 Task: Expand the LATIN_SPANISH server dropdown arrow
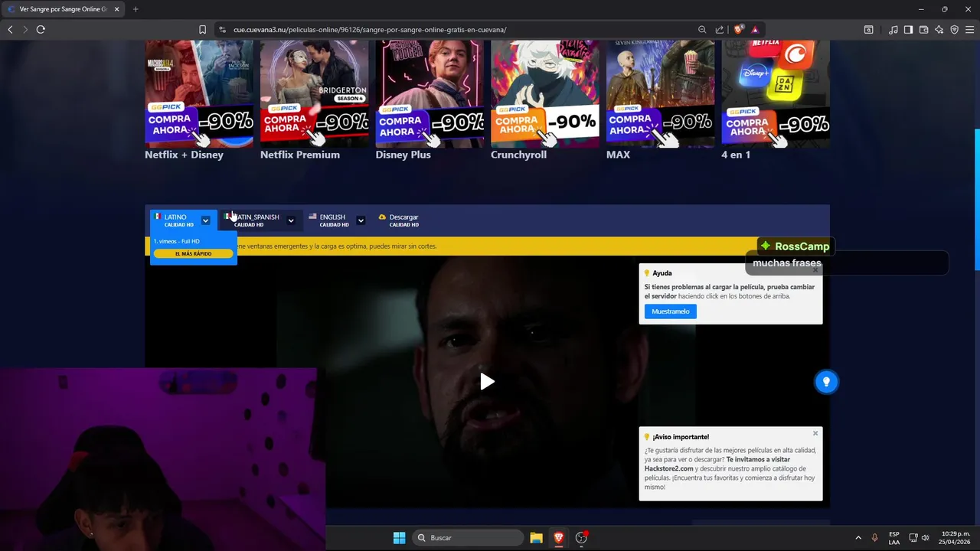click(291, 220)
